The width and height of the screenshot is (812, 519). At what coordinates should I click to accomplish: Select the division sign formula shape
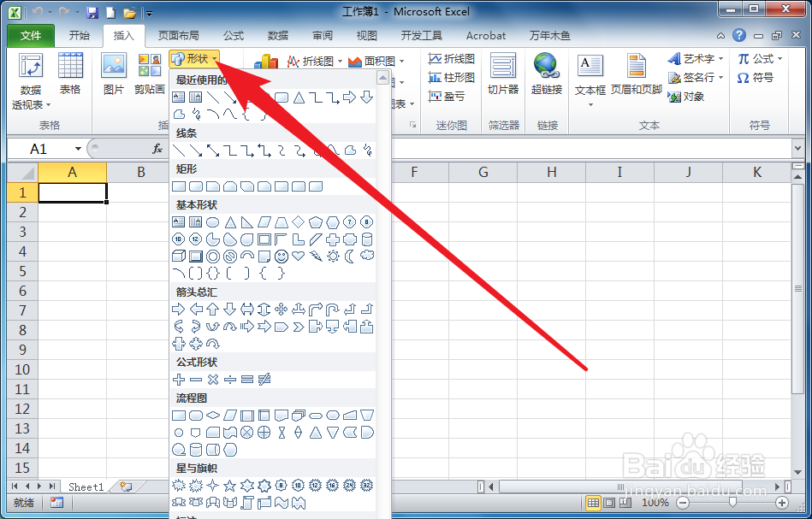click(x=230, y=380)
